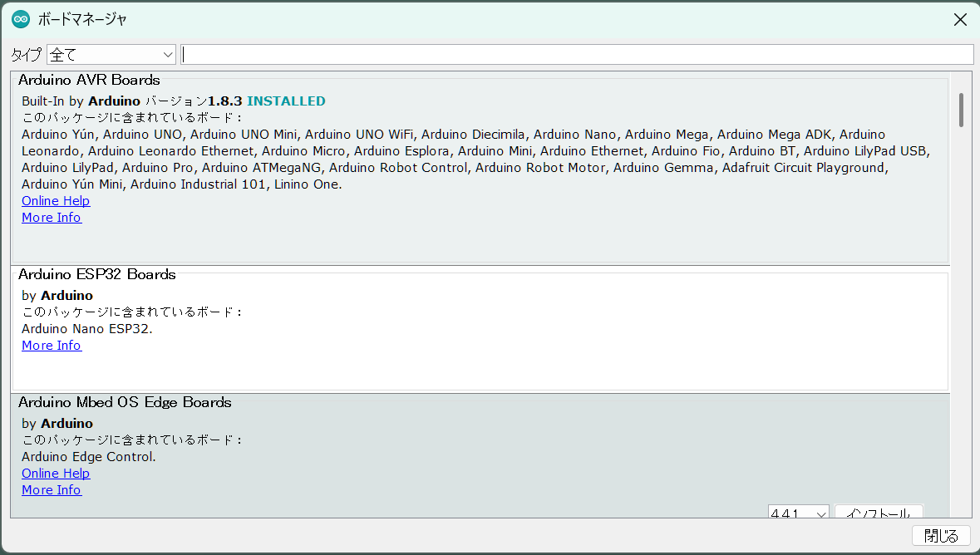Open More Info for Arduino ESP32 Boards

pos(52,346)
